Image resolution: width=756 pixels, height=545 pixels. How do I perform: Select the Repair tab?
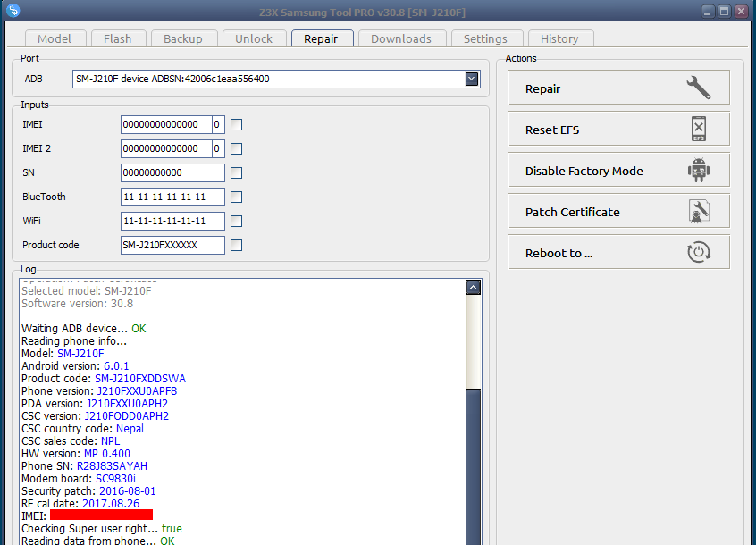[321, 38]
